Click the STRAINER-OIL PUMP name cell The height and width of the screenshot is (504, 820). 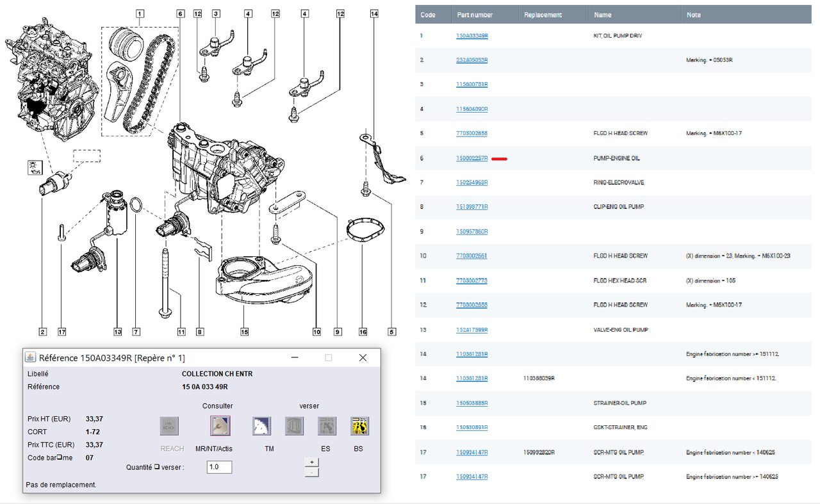pos(620,403)
